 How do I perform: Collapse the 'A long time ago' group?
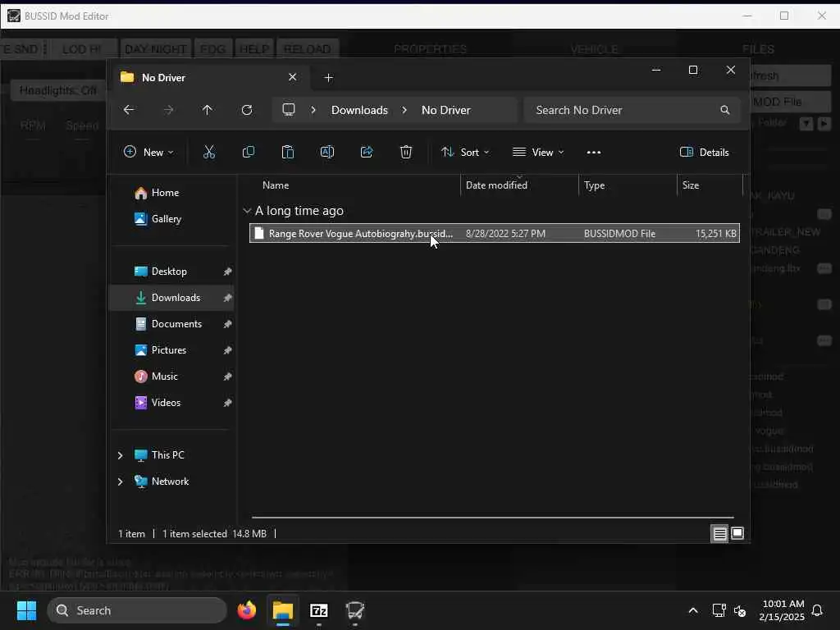point(247,211)
